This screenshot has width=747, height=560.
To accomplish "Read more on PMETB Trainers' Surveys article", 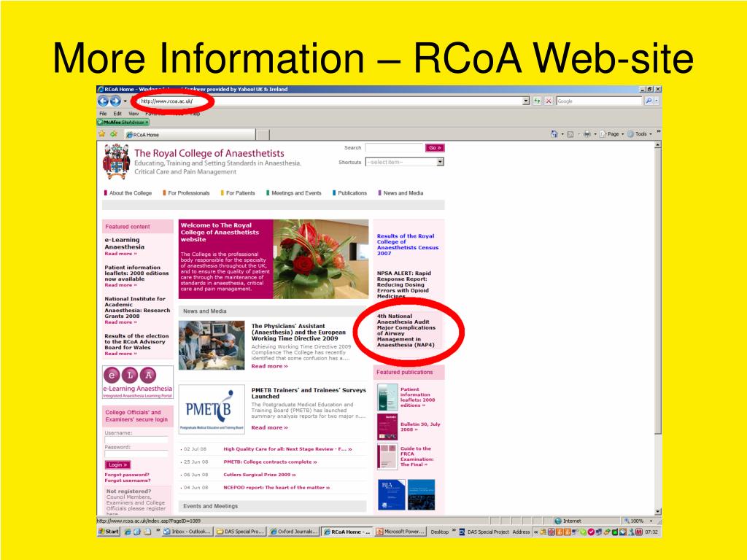I will [270, 427].
